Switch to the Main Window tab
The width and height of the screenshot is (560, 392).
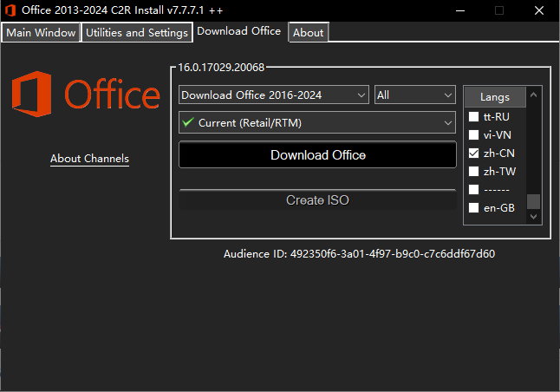(41, 32)
